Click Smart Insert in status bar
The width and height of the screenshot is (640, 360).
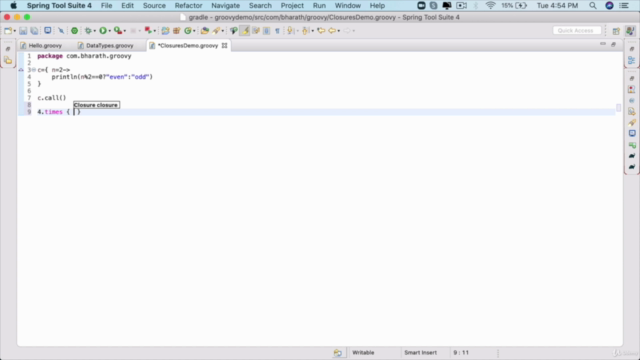pos(420,353)
